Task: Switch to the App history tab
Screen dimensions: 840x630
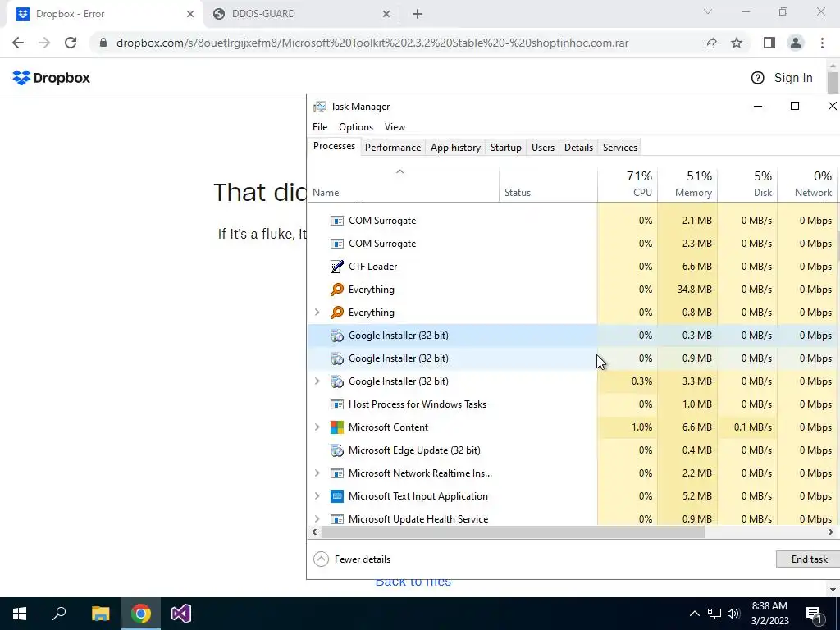Action: coord(455,148)
